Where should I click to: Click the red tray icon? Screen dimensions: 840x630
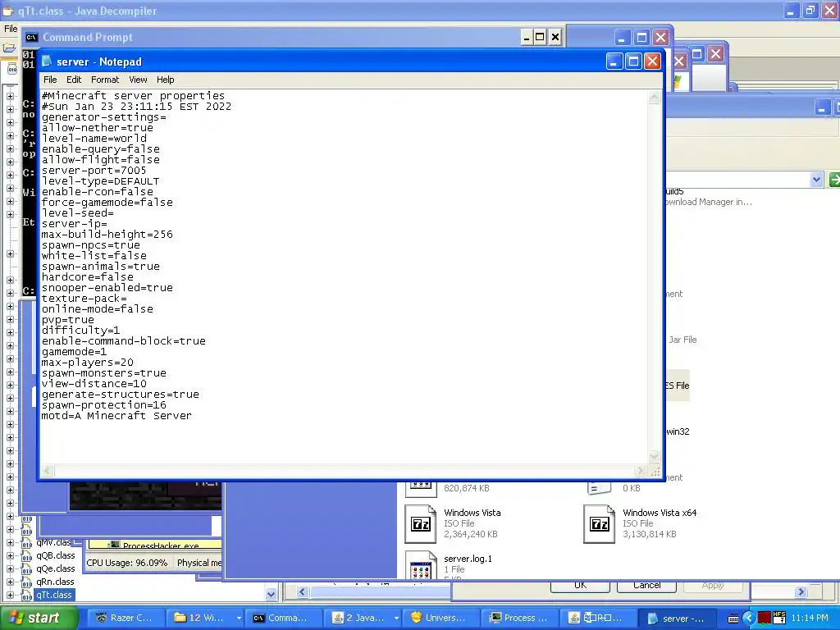(764, 619)
